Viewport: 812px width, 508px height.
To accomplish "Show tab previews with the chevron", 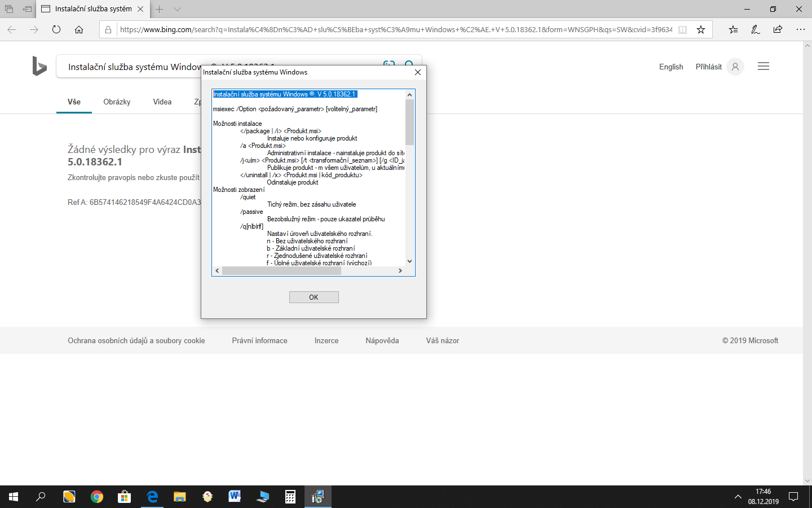I will click(x=177, y=9).
